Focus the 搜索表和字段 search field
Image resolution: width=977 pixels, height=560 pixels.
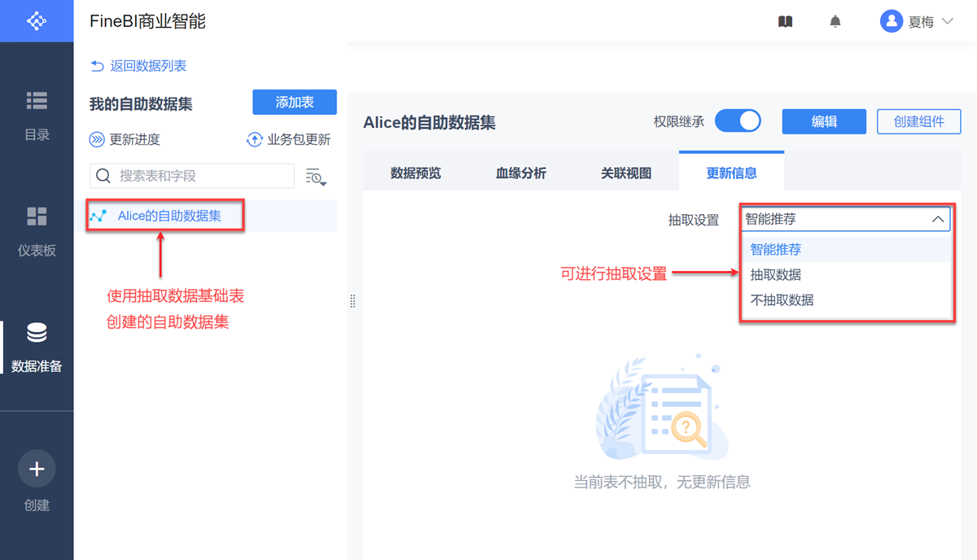[192, 175]
